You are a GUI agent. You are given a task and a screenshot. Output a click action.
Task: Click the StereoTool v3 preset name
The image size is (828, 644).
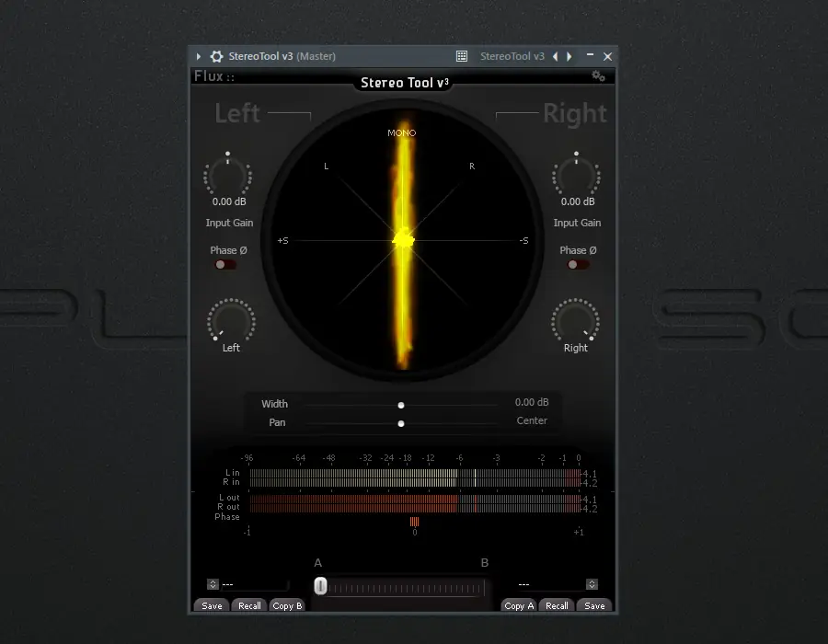point(512,56)
